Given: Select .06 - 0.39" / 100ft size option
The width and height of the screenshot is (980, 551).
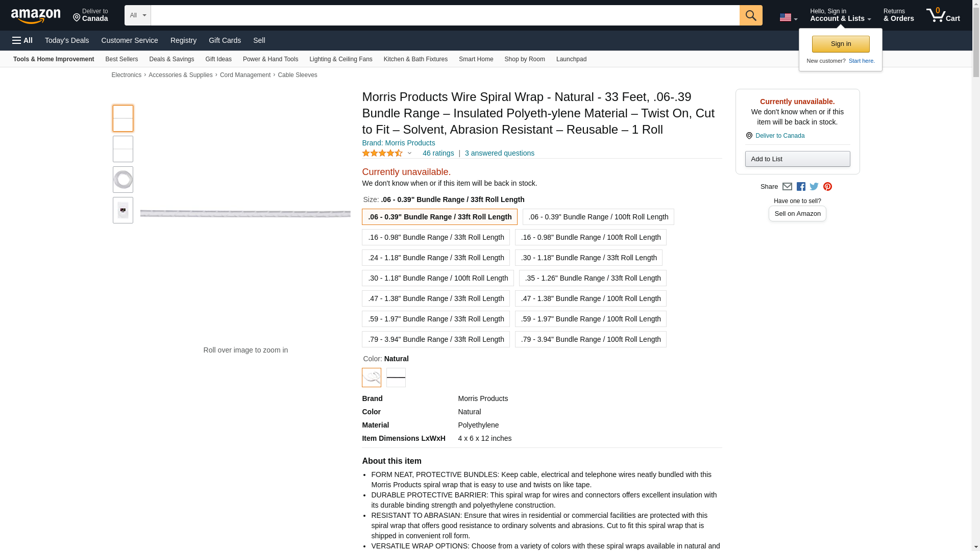Looking at the screenshot, I should pos(598,217).
